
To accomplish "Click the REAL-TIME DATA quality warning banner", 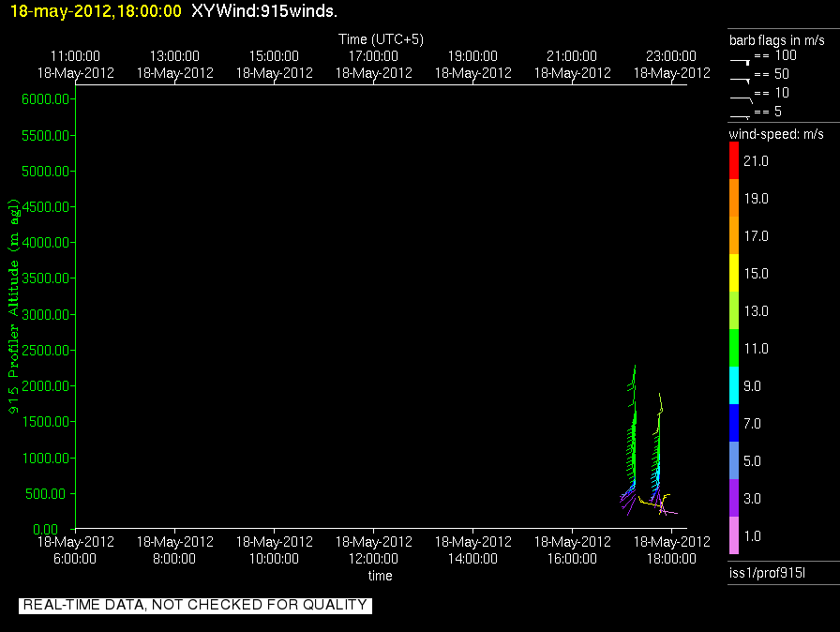I will (196, 605).
